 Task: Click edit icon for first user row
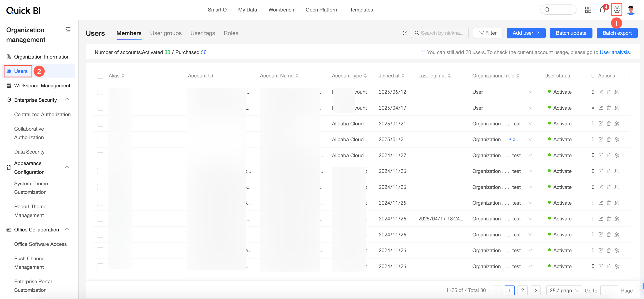(601, 92)
